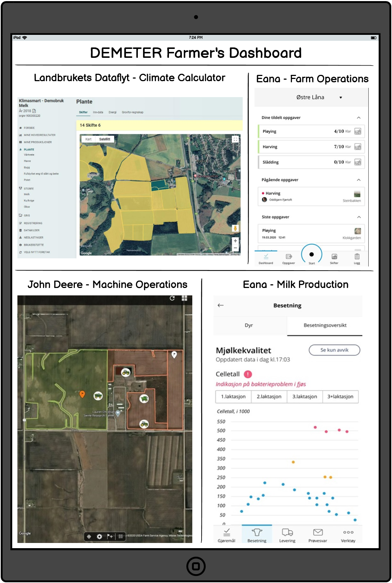Viewport: 392px width, 583px height.
Task: Switch to the Inn-data tab
Action: [x=98, y=112]
